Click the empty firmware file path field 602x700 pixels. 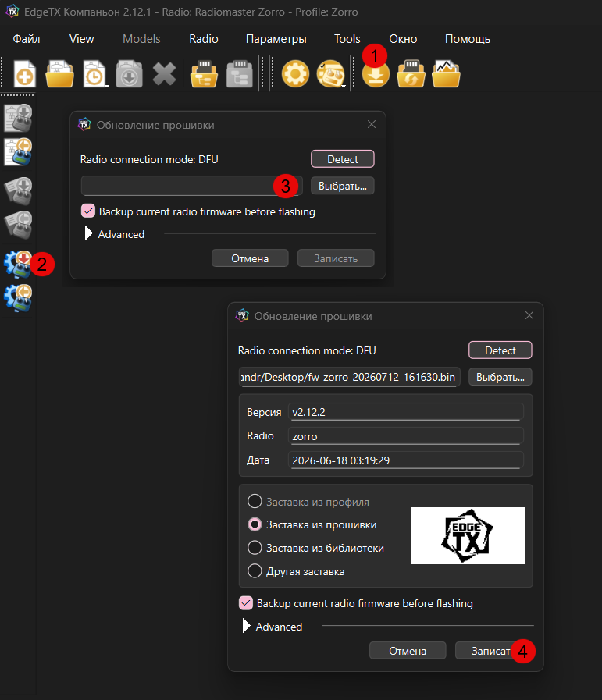[x=191, y=186]
